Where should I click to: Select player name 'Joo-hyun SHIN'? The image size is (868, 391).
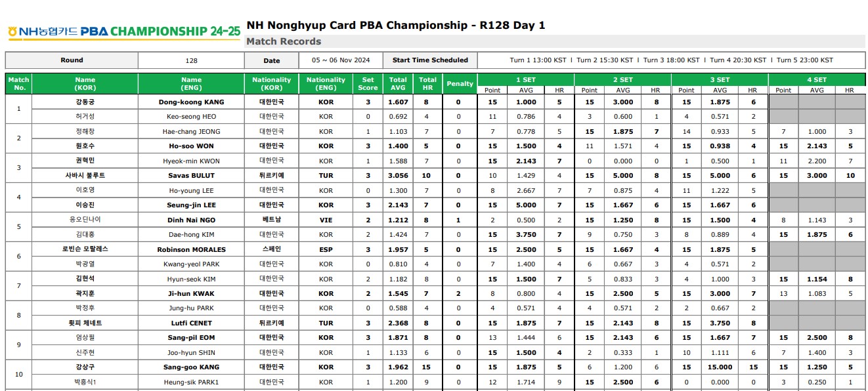(x=191, y=352)
